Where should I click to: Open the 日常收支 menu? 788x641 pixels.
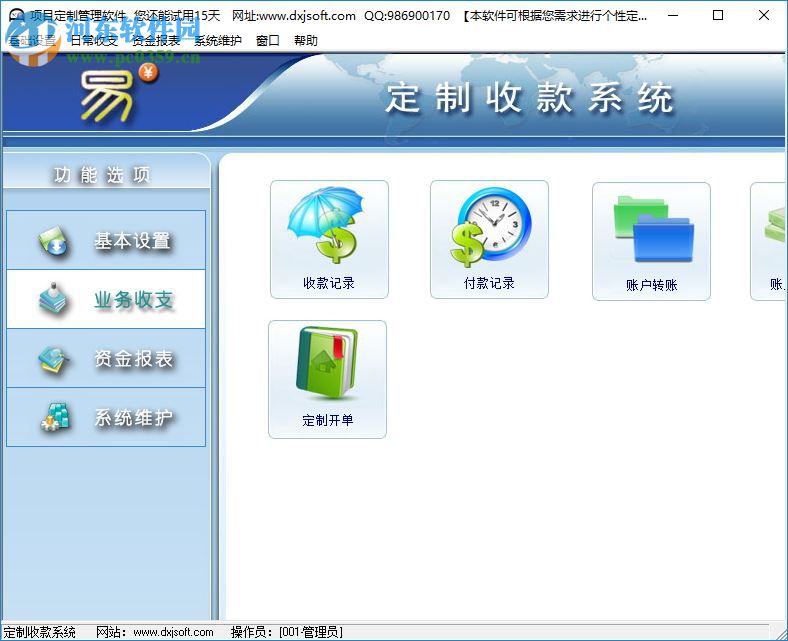pos(93,41)
